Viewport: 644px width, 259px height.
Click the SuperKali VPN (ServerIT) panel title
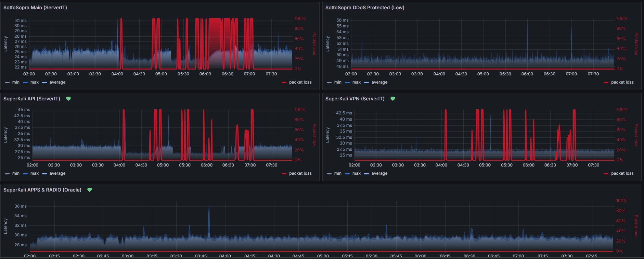[355, 99]
